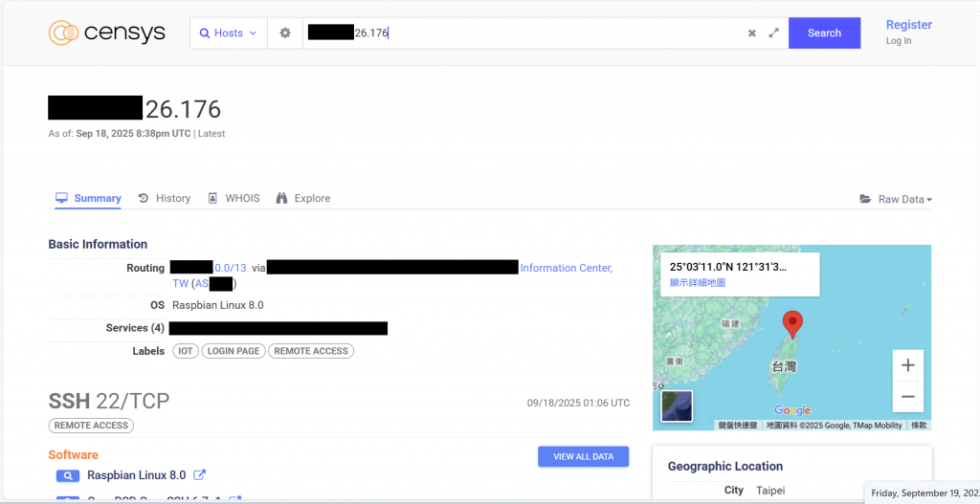The height and width of the screenshot is (504, 980).
Task: Open the Log In link
Action: (899, 40)
